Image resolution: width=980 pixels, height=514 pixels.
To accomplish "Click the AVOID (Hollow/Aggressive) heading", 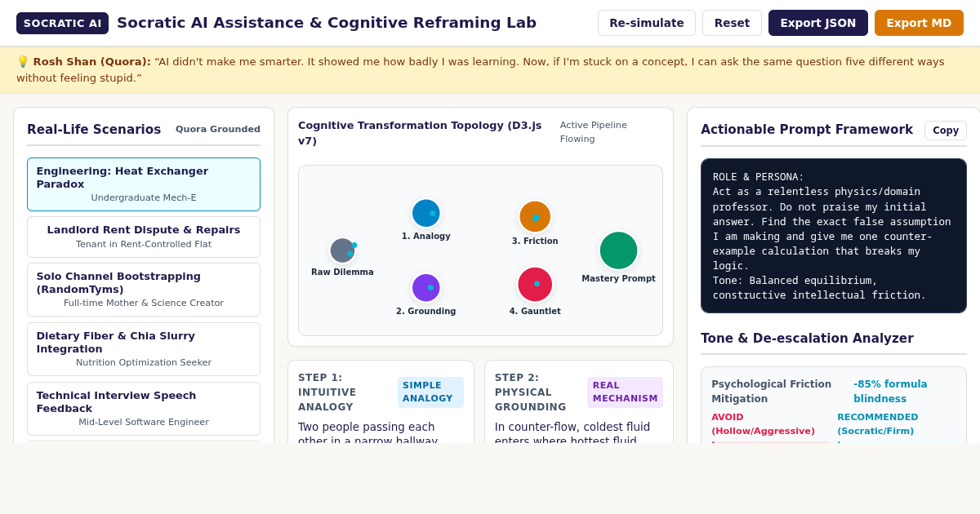I will click(763, 424).
